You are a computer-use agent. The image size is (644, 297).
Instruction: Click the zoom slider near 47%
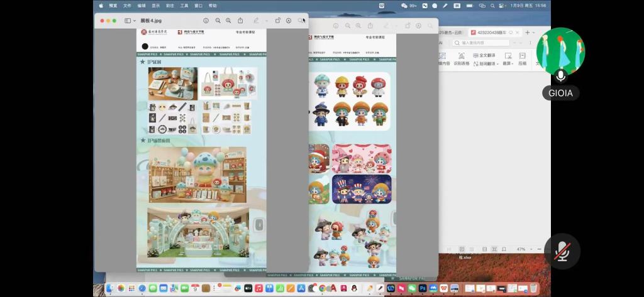[x=538, y=249]
